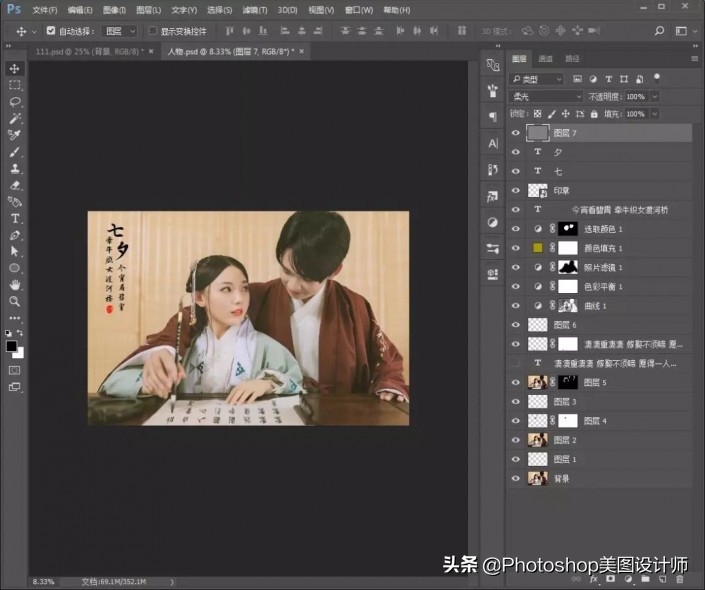Hide the 背景 layer
This screenshot has width=705, height=590.
pos(516,478)
